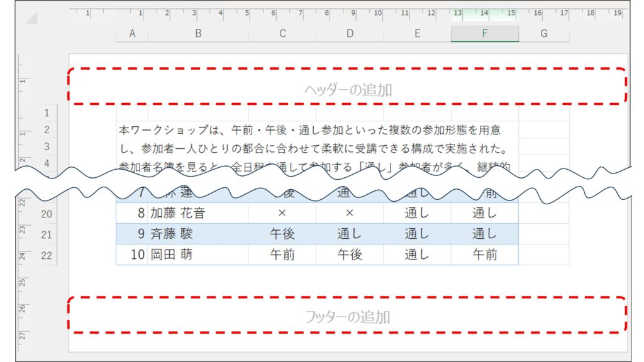
Task: Select the cell containing 加藤 花音
Action: (197, 214)
